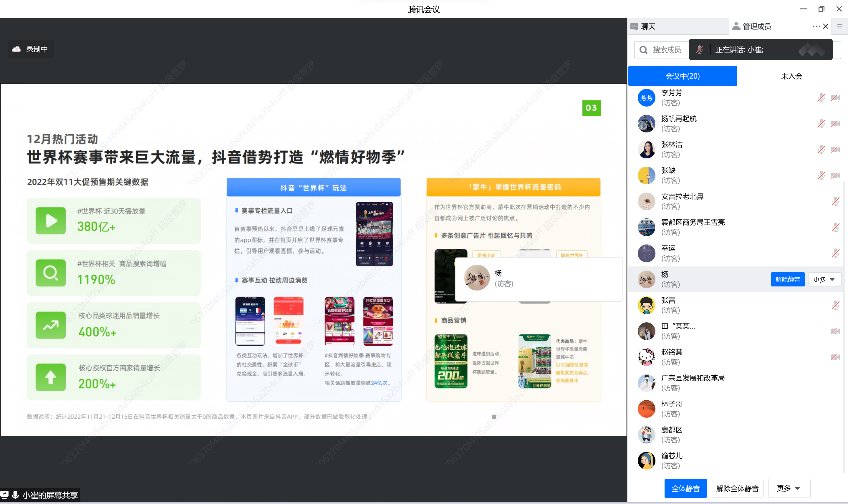Viewport: 848px width, 504px height.
Task: Click microphone icon beside 小崔的屏幕共享
Action: tap(15, 495)
